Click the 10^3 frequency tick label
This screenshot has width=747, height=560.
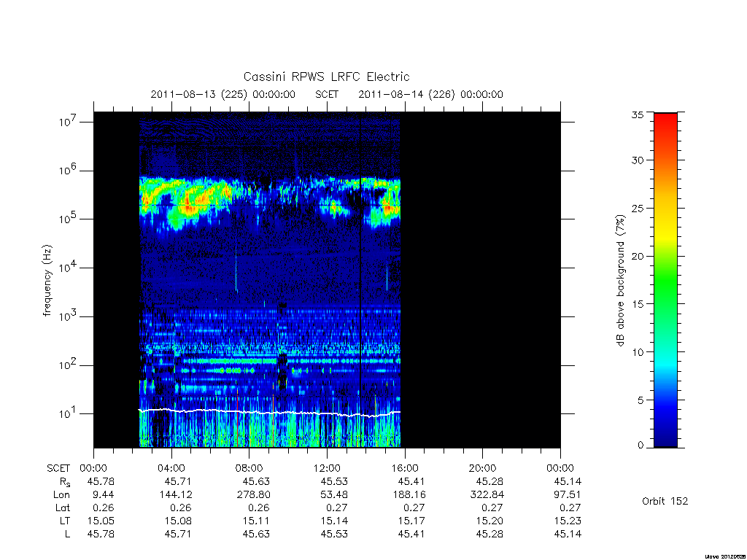click(x=69, y=316)
